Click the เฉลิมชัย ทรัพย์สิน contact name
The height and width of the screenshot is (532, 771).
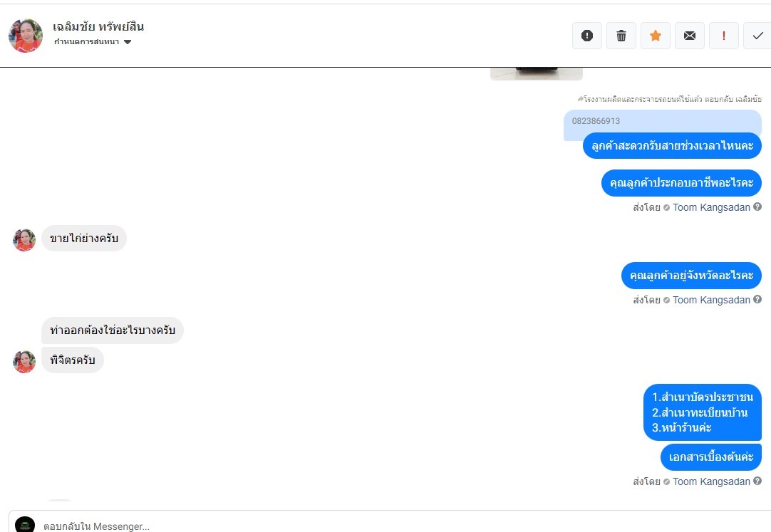point(98,26)
